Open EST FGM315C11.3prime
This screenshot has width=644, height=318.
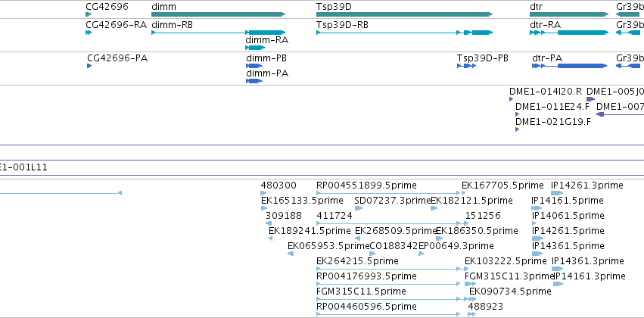coord(509,276)
